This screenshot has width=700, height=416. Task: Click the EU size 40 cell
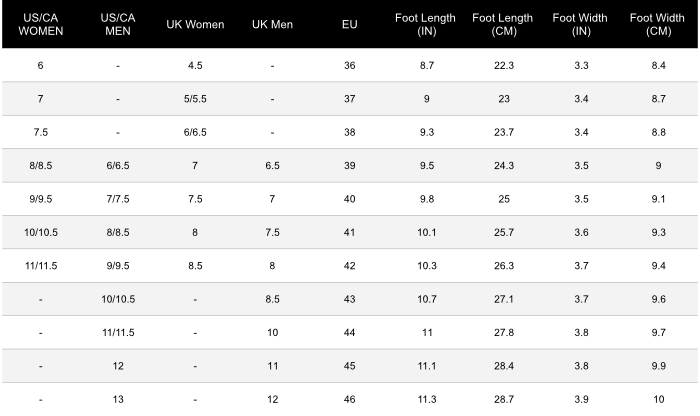[x=349, y=199]
